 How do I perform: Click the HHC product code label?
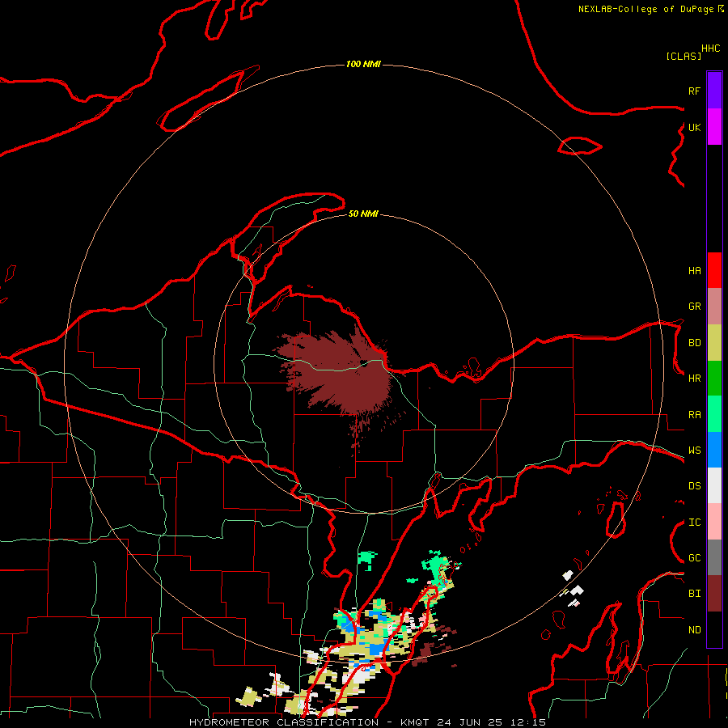[710, 49]
